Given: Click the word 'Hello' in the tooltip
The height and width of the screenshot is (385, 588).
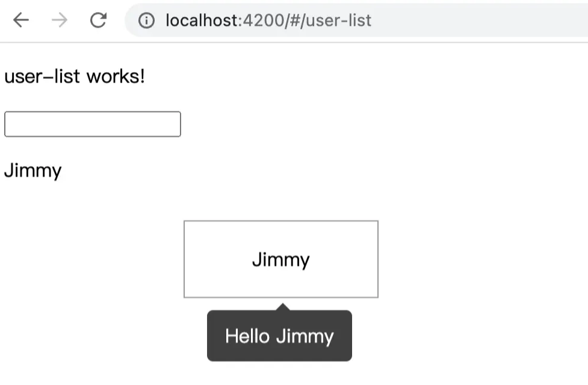Looking at the screenshot, I should click(247, 336).
